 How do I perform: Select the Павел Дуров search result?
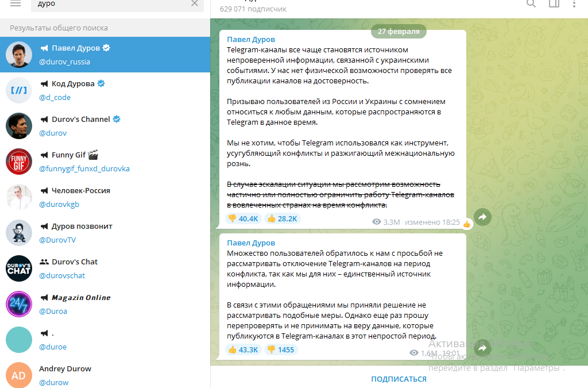pyautogui.click(x=105, y=55)
